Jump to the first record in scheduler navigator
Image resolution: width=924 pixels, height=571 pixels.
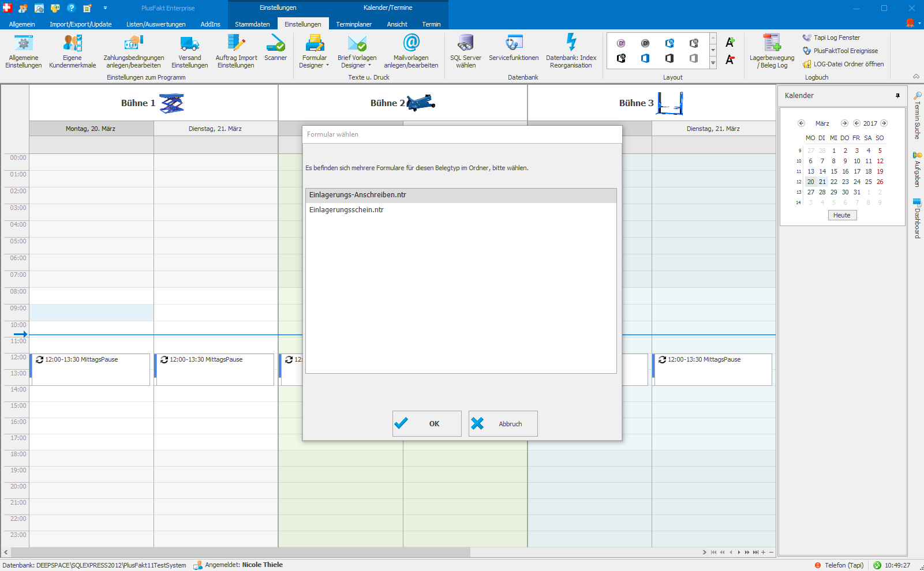pyautogui.click(x=713, y=553)
